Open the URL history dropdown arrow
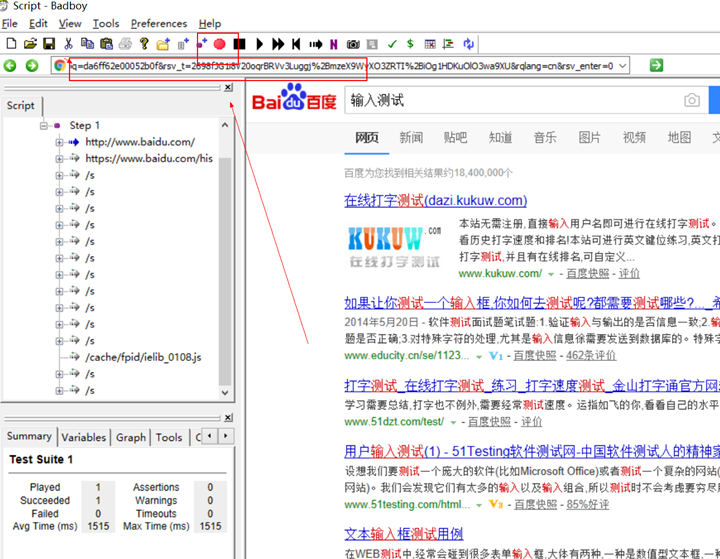The image size is (720, 559). point(623,66)
